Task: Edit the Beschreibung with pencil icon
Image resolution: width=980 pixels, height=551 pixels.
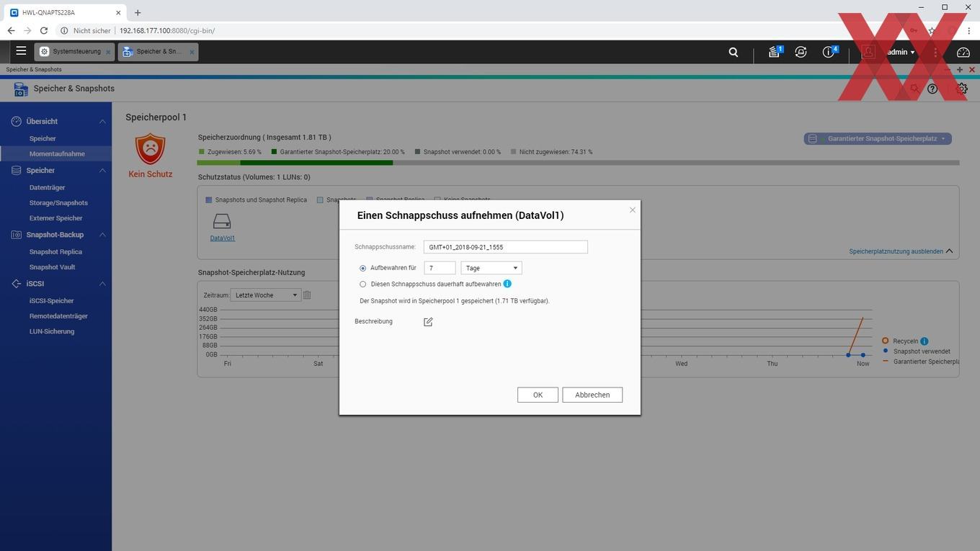Action: tap(428, 322)
